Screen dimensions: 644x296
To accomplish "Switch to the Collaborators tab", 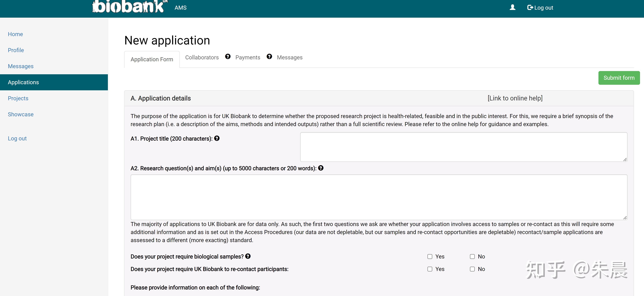I will 202,58.
